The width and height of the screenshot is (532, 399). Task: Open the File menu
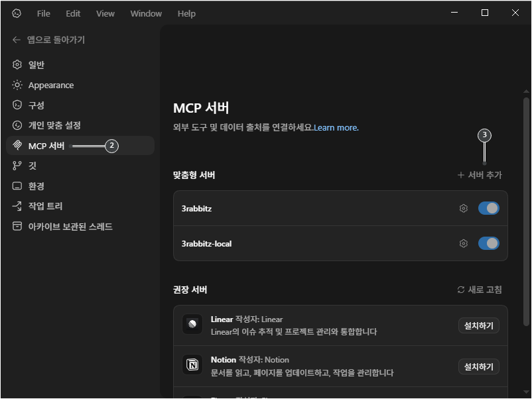tap(43, 13)
